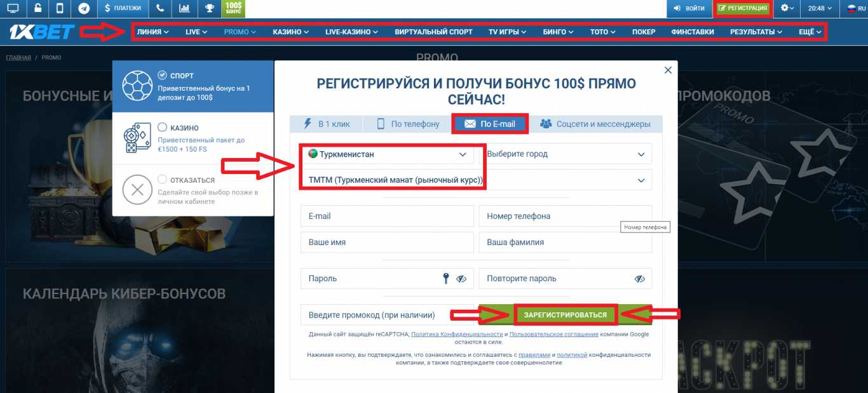868x393 pixels.
Task: Open the green 100$ БОНУС icon
Action: 233,8
